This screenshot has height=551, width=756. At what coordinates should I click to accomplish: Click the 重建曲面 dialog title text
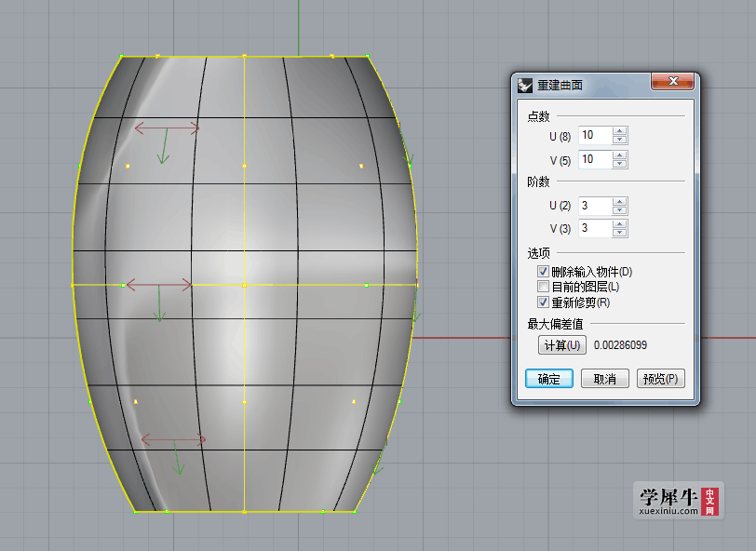point(560,86)
